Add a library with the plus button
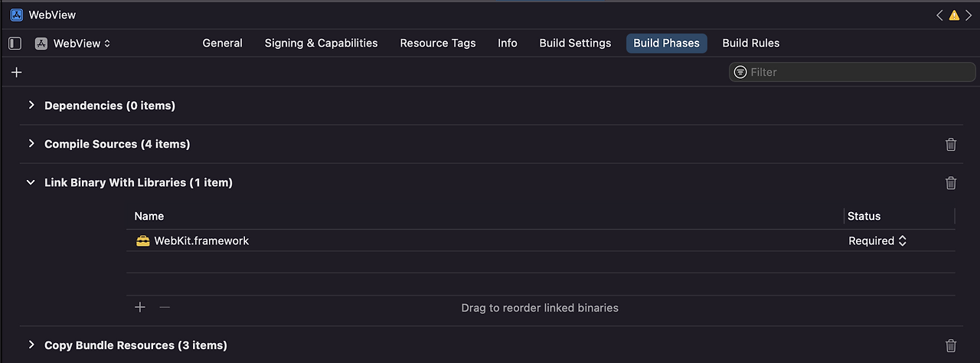Image resolution: width=980 pixels, height=363 pixels. tap(140, 307)
